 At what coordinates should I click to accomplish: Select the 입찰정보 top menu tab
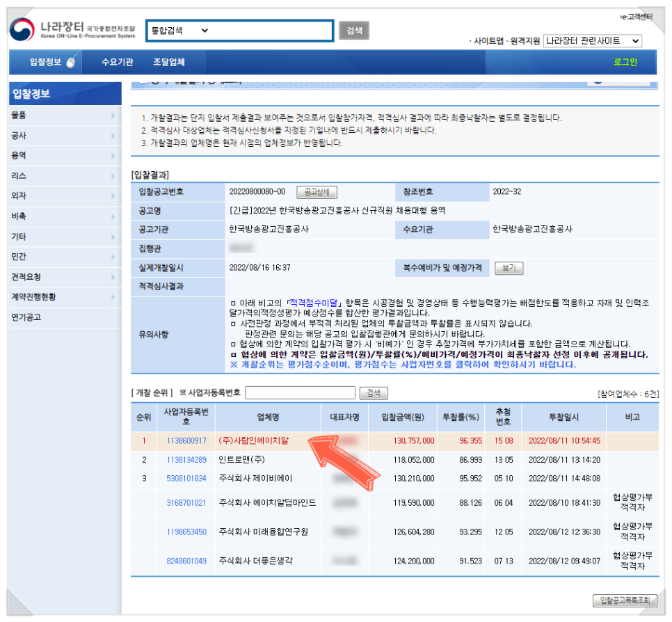45,62
